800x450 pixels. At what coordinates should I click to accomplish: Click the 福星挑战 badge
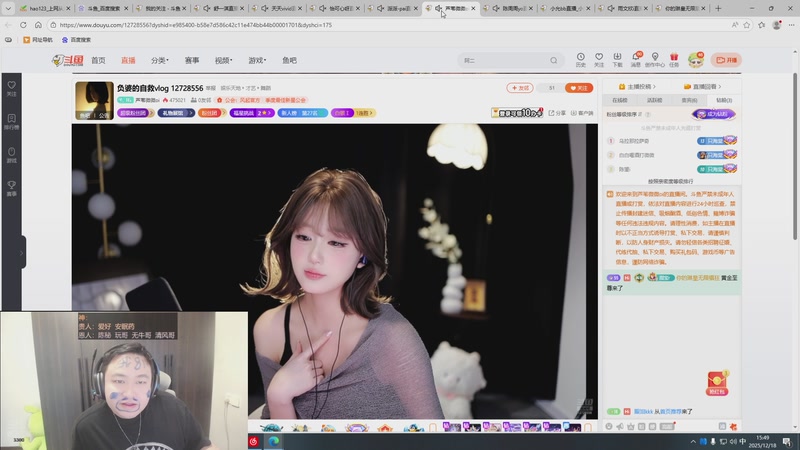point(252,113)
